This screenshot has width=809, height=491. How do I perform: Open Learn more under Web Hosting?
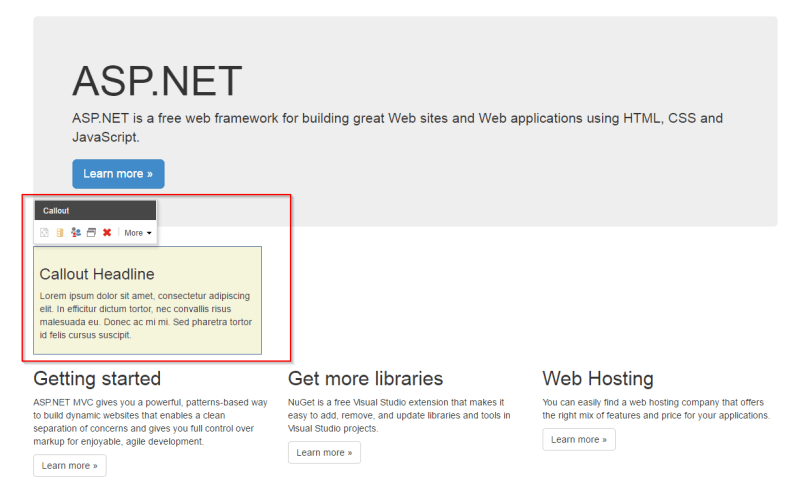pos(579,440)
